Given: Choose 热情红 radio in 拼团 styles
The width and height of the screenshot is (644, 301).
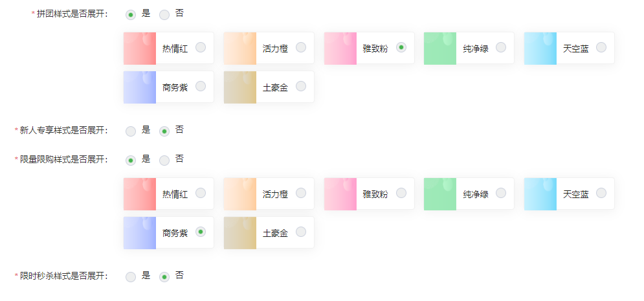Looking at the screenshot, I should 201,47.
